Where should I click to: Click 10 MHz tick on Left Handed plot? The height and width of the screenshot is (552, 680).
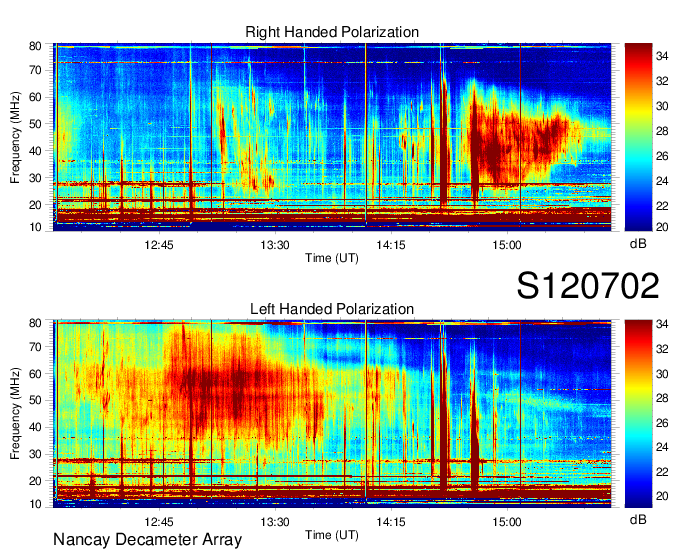click(x=35, y=504)
